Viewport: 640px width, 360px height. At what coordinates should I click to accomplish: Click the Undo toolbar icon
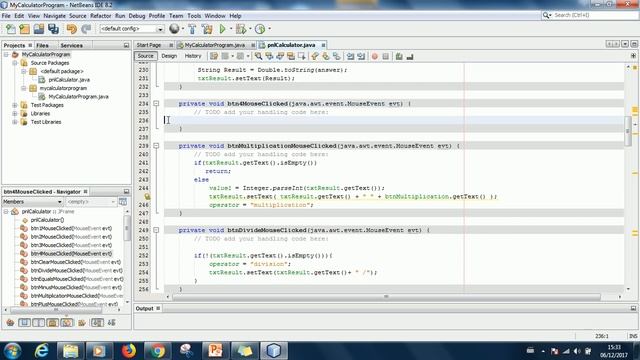71,29
